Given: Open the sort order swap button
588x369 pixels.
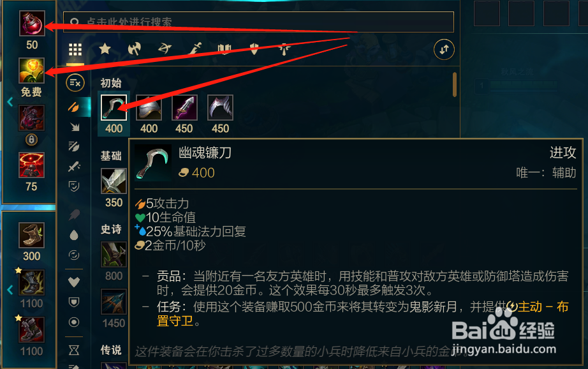Looking at the screenshot, I should pos(444,49).
